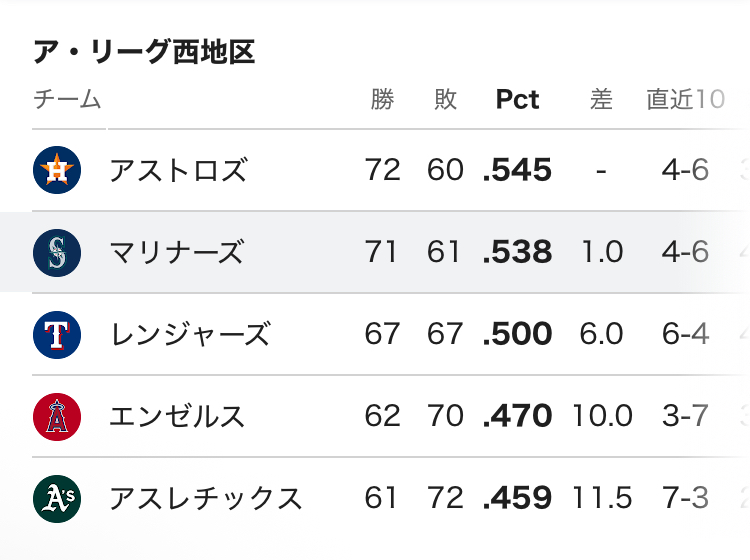Viewport: 750px width, 560px height.
Task: Click the Athletics A's logo icon
Action: (57, 499)
